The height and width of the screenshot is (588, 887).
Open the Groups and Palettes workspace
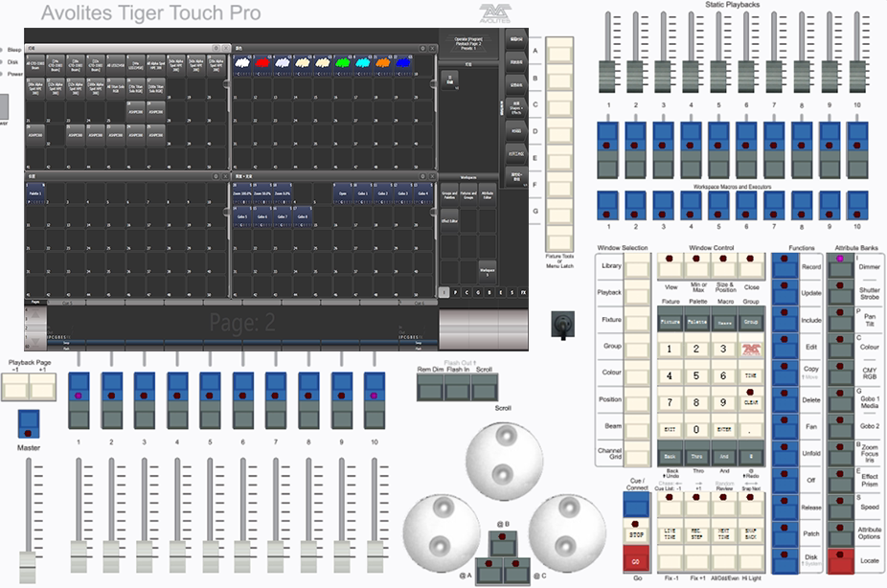click(449, 195)
